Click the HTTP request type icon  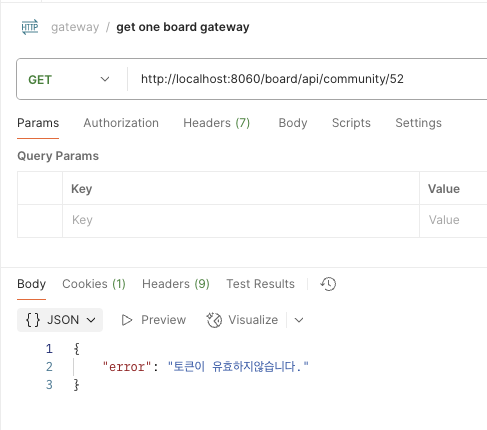click(30, 27)
